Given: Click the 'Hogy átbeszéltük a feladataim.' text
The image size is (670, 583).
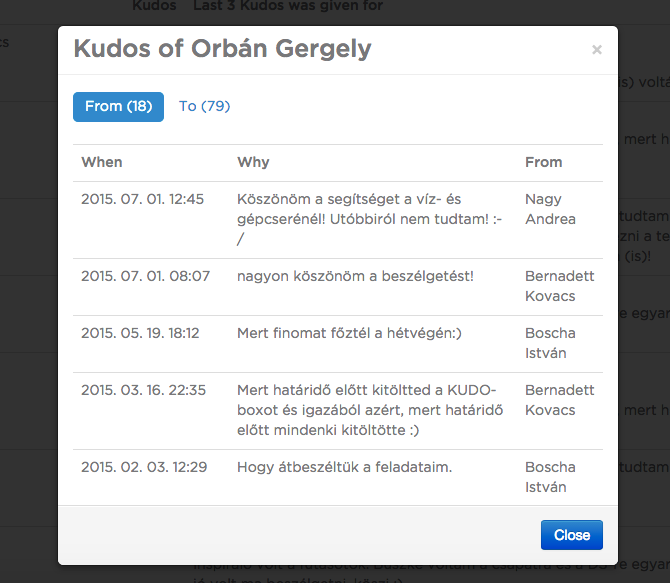Looking at the screenshot, I should (344, 467).
